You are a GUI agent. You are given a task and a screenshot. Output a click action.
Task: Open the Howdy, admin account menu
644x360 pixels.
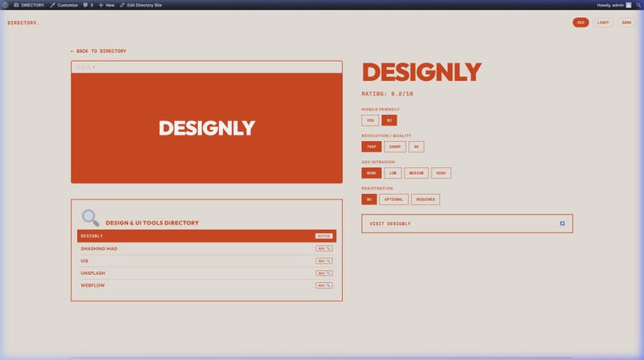click(614, 5)
